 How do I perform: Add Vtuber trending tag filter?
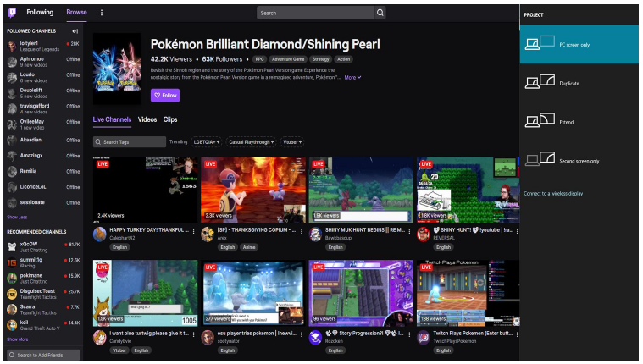292,142
